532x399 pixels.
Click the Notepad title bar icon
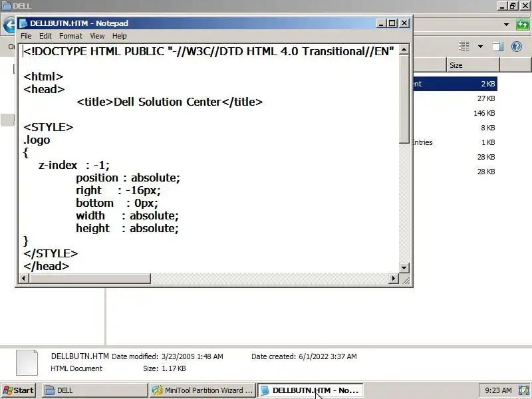(x=23, y=23)
